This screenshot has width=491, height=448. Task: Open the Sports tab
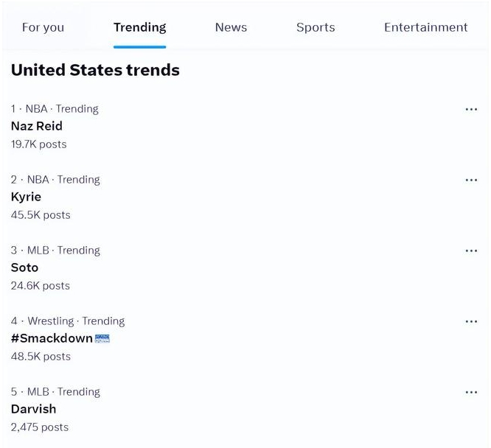click(316, 27)
